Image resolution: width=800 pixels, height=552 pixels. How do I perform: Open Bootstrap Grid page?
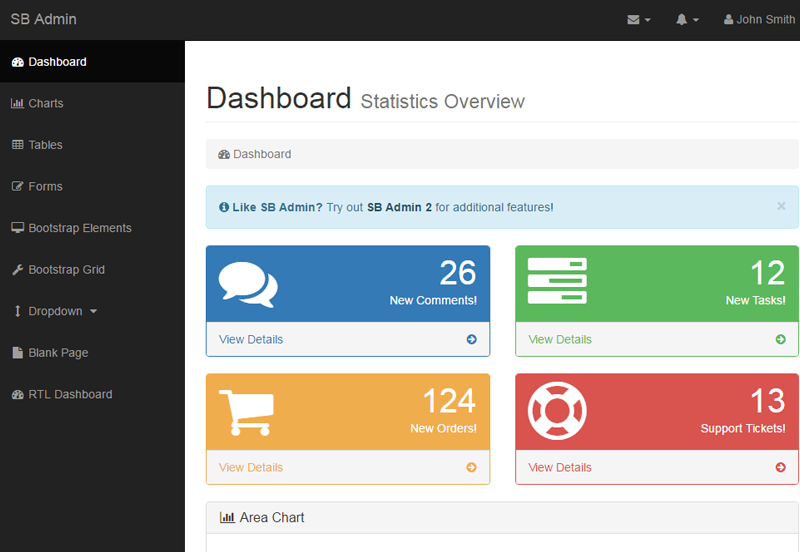pyautogui.click(x=92, y=270)
